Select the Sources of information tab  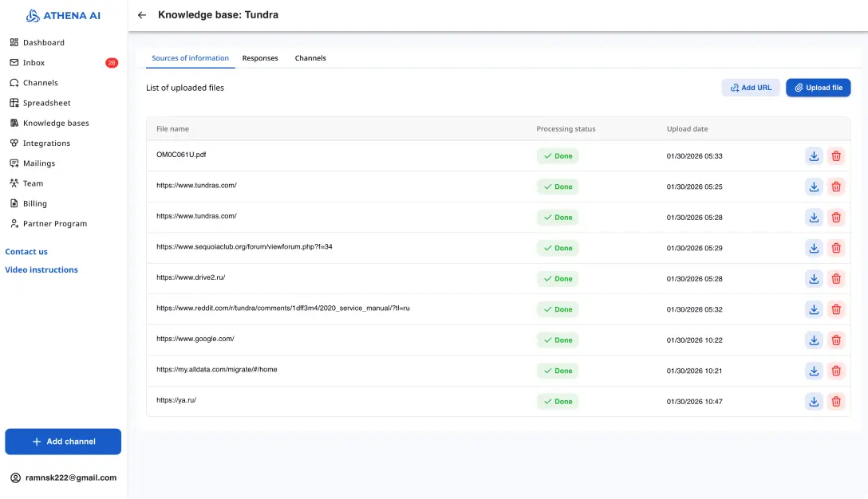point(190,58)
